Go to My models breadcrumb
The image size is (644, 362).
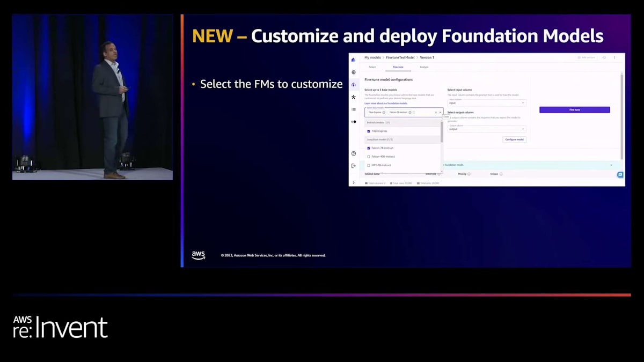pyautogui.click(x=372, y=57)
